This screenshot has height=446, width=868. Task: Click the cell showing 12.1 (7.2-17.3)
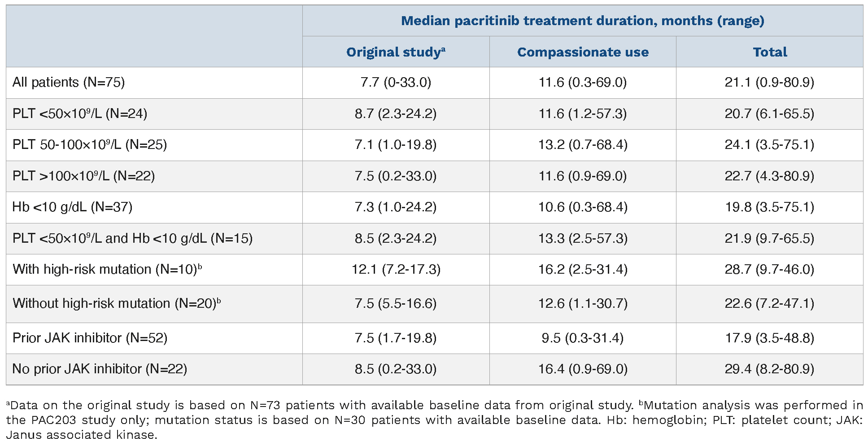(395, 269)
